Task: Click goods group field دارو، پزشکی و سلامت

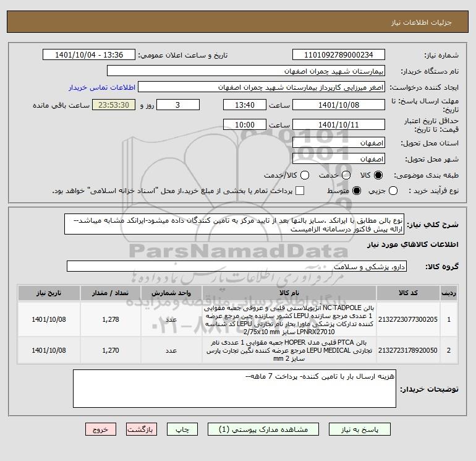Action: [x=237, y=266]
